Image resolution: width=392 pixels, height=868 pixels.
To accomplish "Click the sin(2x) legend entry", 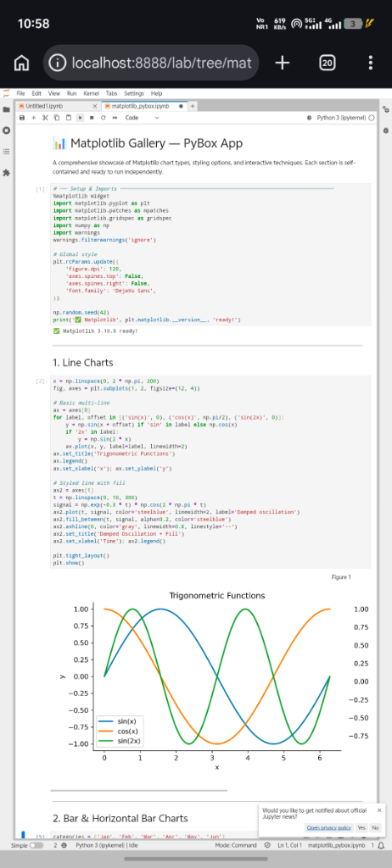I will click(x=119, y=740).
